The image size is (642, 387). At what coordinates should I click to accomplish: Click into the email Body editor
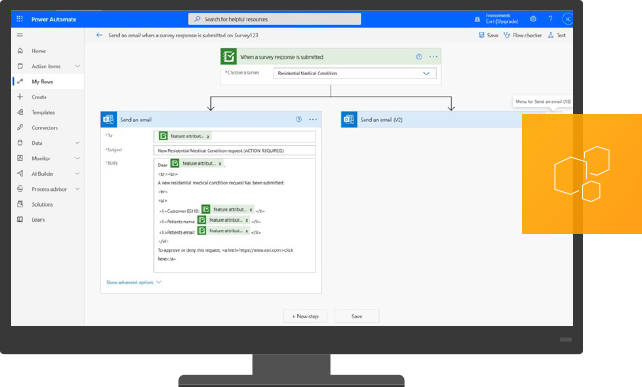point(235,215)
